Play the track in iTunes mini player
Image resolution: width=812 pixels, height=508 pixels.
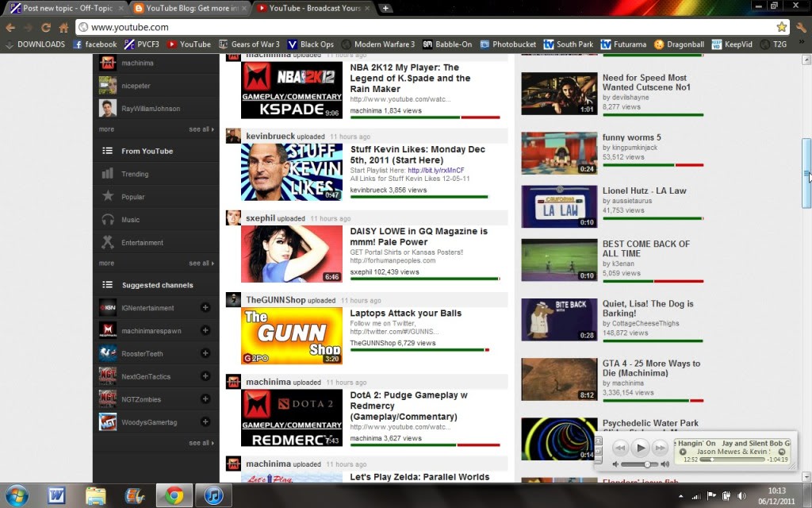point(640,448)
